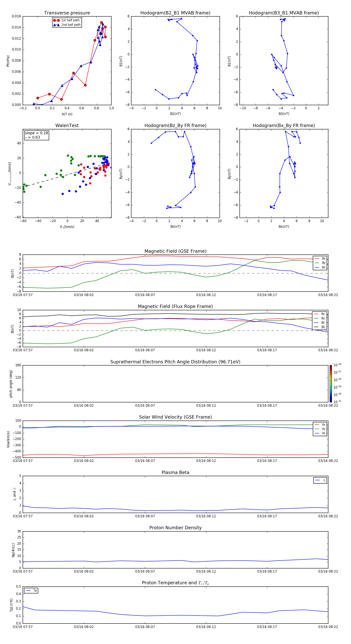Click '03/16 08:17' tick under Solar Wind Velocity plot

267,461
